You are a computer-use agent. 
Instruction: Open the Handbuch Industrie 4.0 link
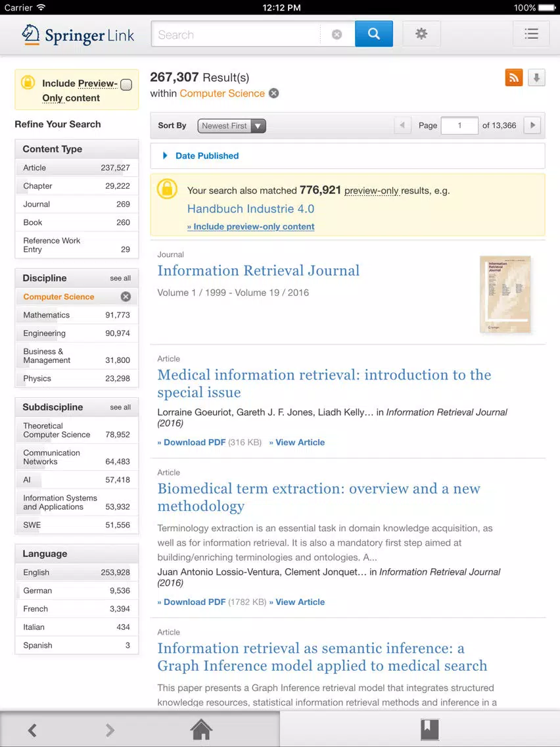pos(250,208)
